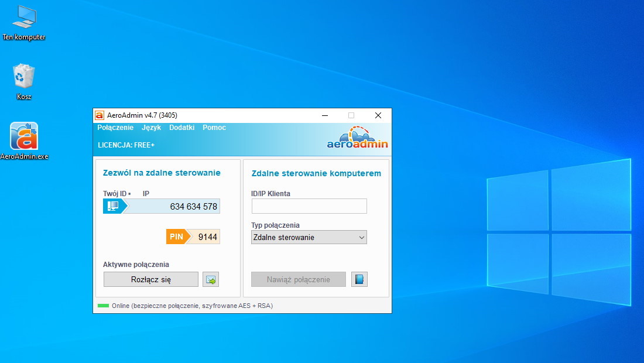Open the Język menu
Image resolution: width=644 pixels, height=363 pixels.
click(x=151, y=128)
